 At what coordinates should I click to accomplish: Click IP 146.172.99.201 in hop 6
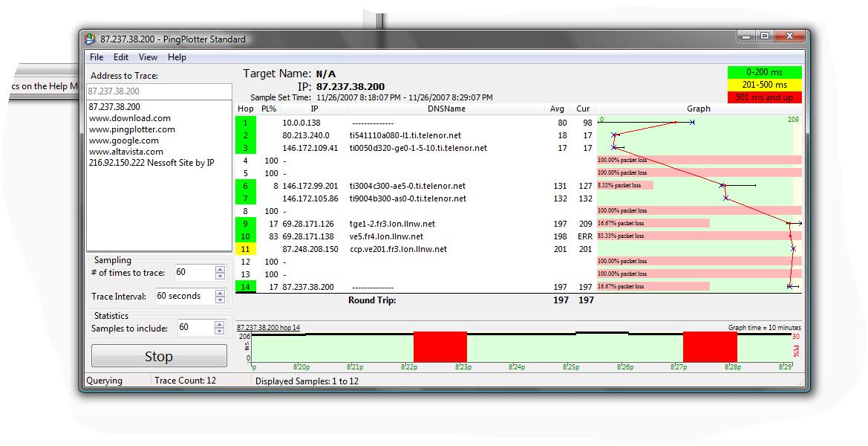(310, 186)
